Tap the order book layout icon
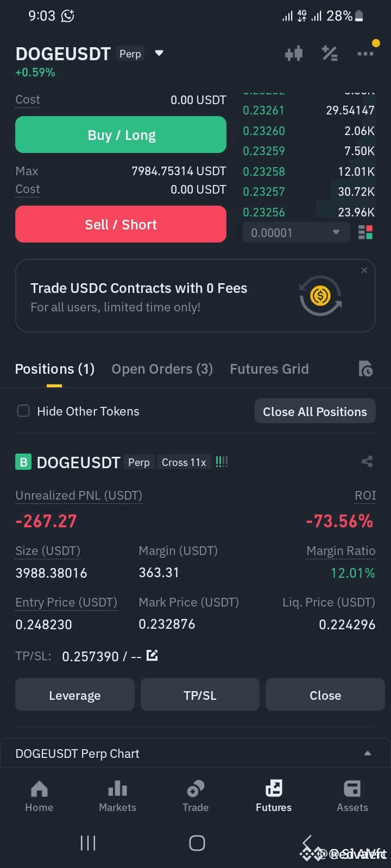 click(365, 233)
